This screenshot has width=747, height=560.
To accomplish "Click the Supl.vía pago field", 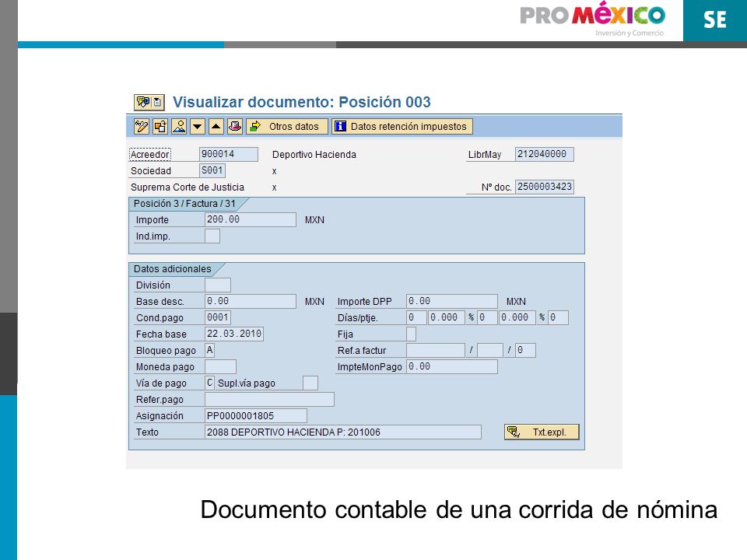I will coord(310,383).
